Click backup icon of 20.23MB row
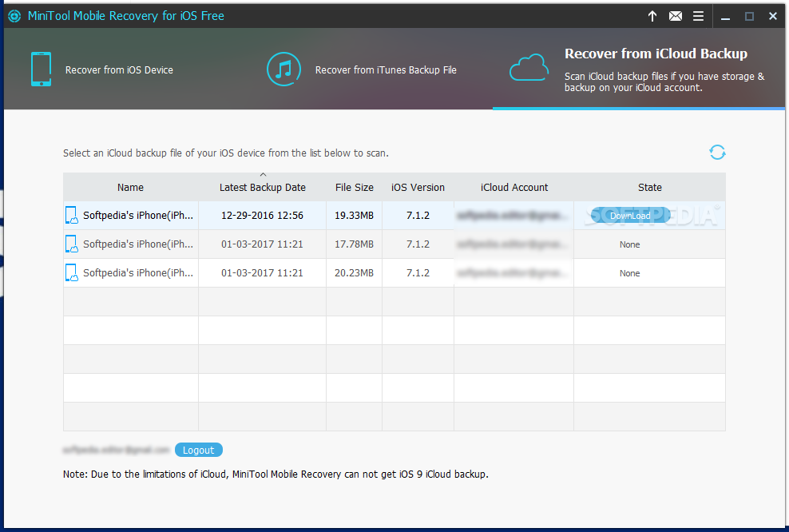This screenshot has height=532, width=789. [x=71, y=273]
